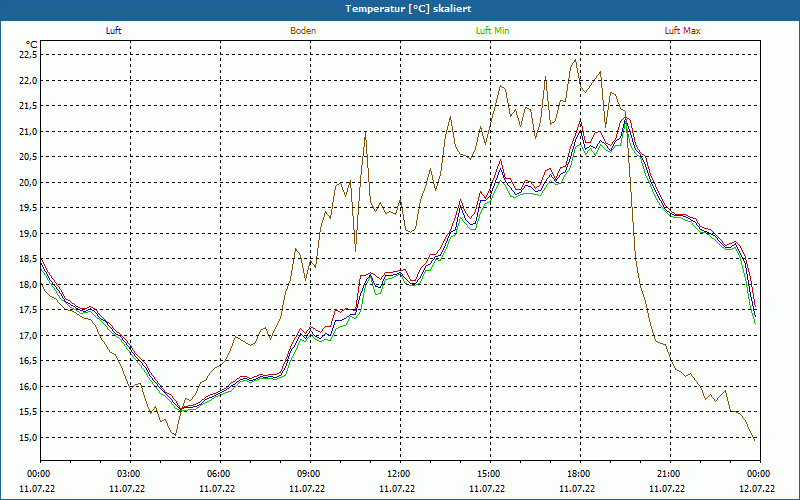Click the °C unit label
The width and height of the screenshot is (800, 500).
click(32, 45)
